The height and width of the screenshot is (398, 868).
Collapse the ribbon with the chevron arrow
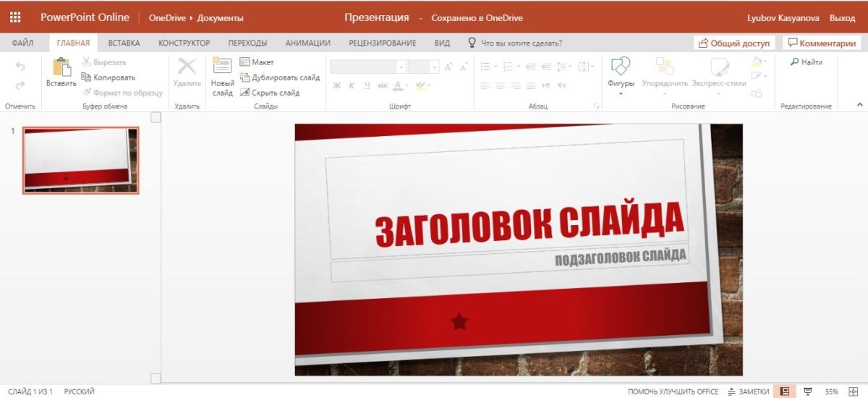[x=860, y=106]
